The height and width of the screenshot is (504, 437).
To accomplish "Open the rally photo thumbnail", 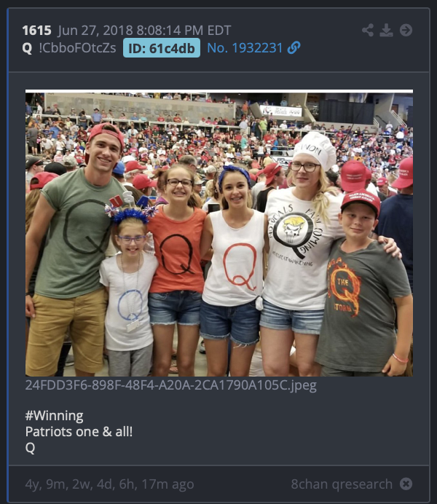I will (219, 233).
